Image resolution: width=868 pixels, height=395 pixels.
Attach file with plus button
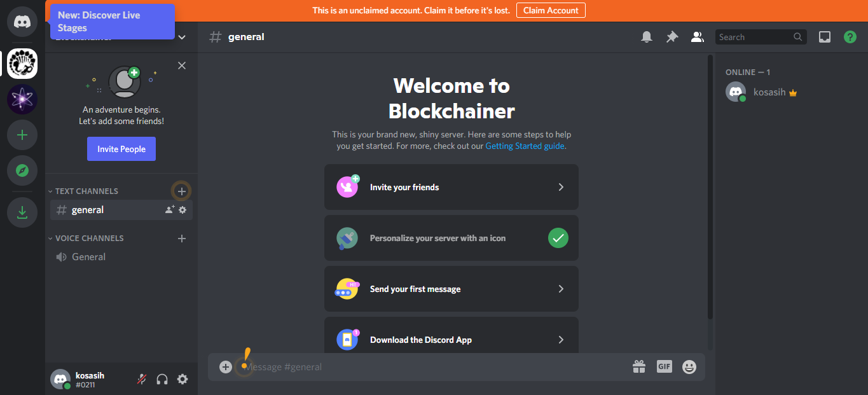pyautogui.click(x=226, y=367)
